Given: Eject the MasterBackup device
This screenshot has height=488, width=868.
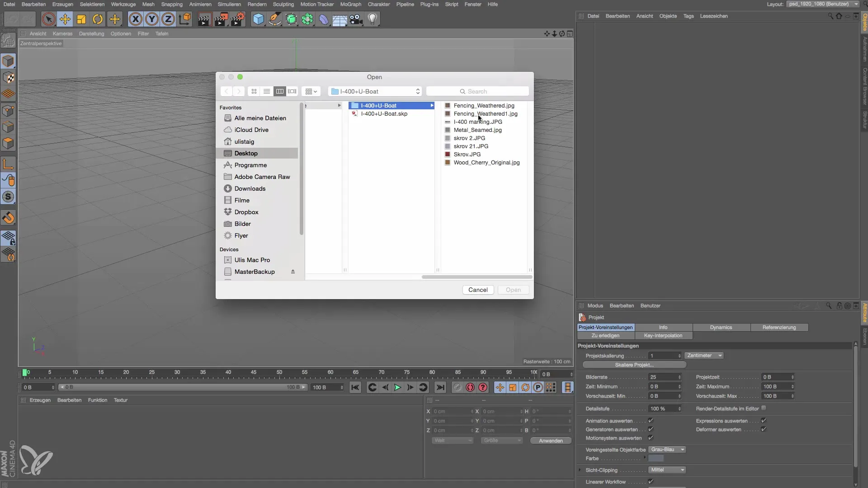Looking at the screenshot, I should (293, 272).
